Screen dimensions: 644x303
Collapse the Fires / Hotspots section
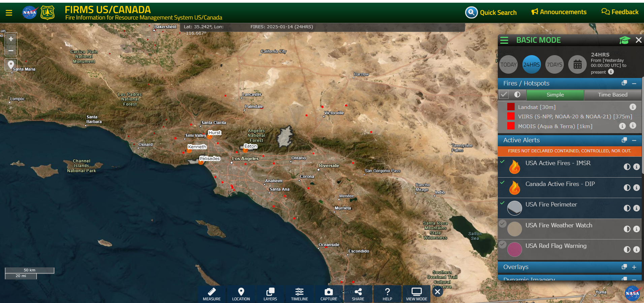634,83
